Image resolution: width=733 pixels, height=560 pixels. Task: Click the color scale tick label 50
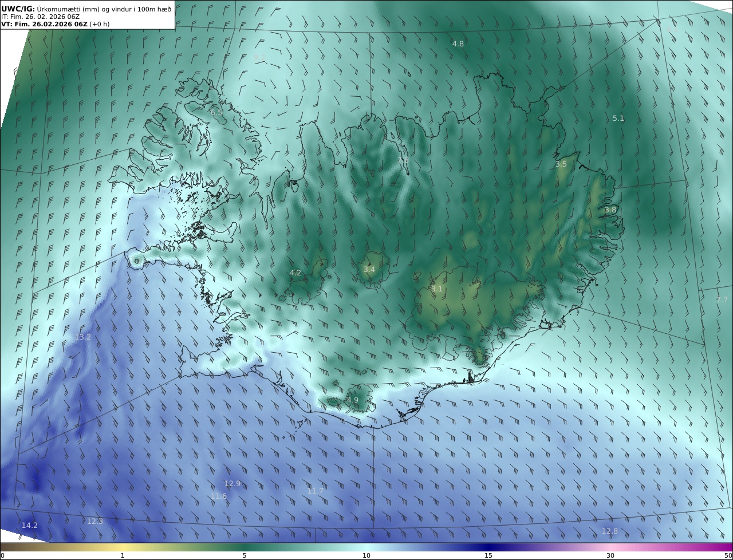[x=728, y=555]
